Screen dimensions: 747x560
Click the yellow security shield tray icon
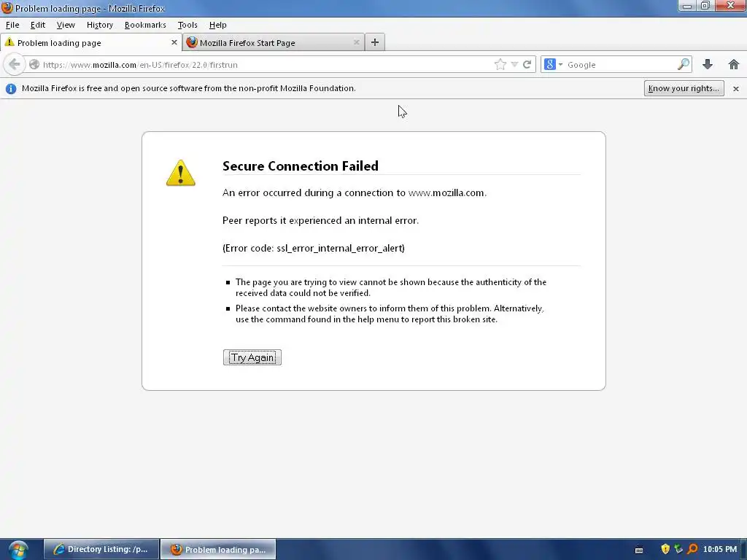coord(665,549)
